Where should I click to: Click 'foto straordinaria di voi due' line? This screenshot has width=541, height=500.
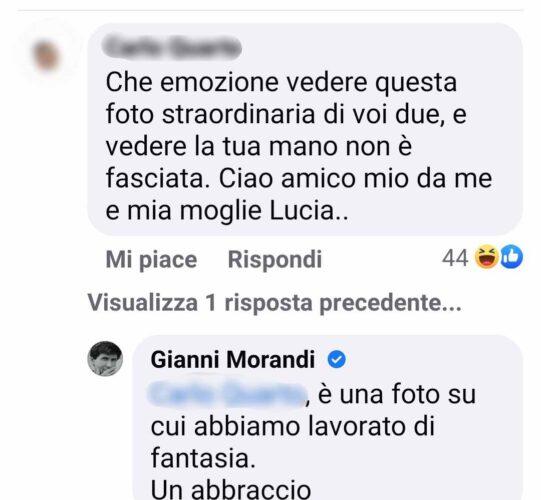[286, 114]
